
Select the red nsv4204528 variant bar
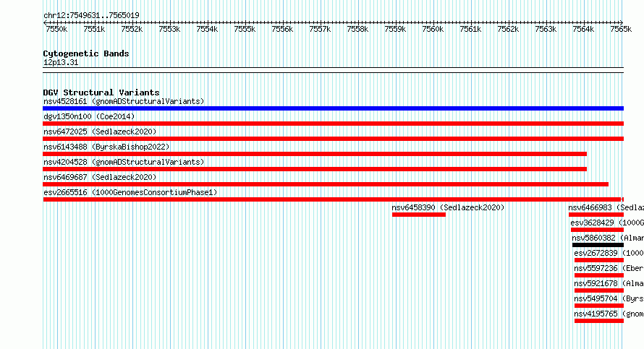(x=315, y=169)
